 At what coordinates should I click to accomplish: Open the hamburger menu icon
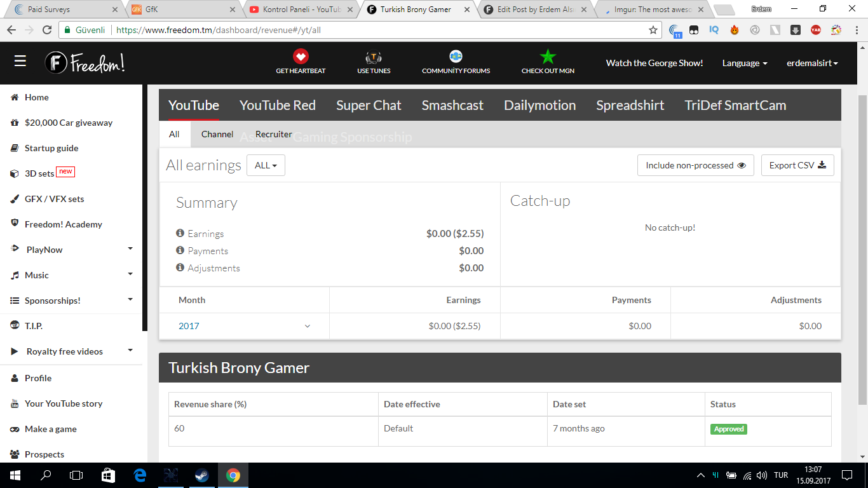point(20,61)
